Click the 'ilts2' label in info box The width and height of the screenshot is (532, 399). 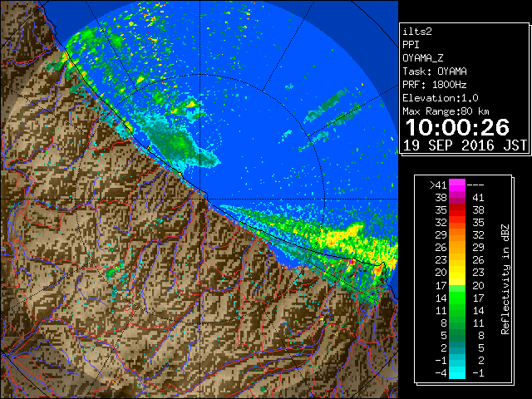click(417, 32)
